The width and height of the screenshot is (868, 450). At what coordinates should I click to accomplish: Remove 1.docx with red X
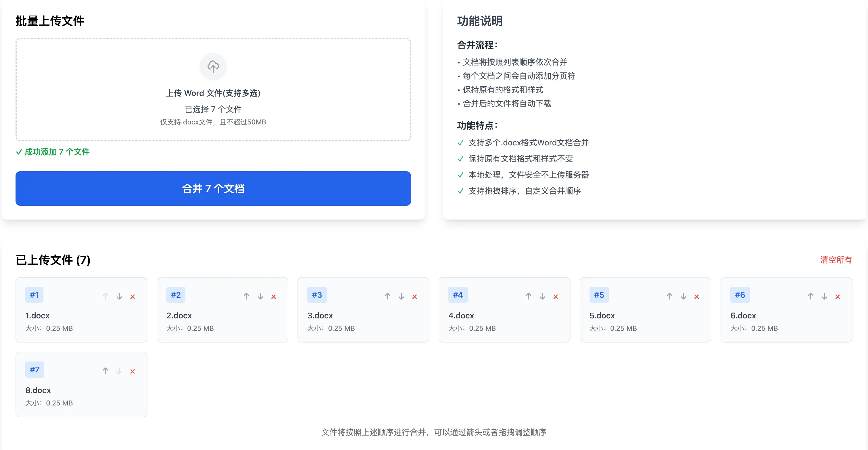click(x=133, y=297)
